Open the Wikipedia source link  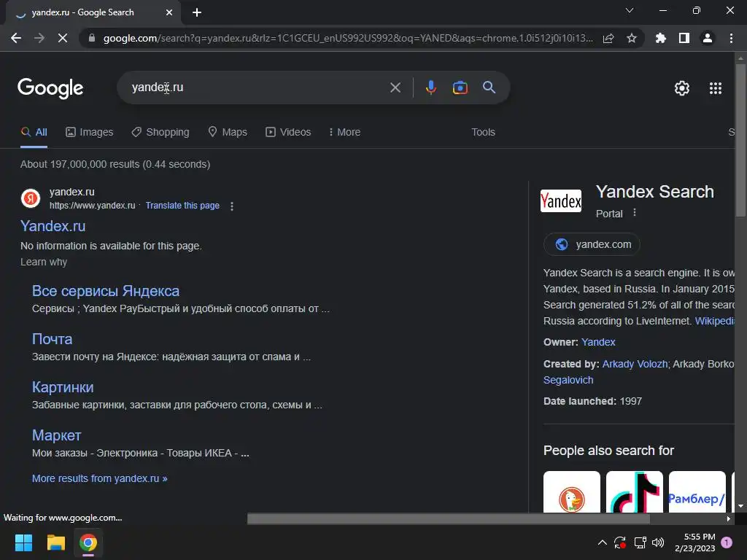coord(715,321)
